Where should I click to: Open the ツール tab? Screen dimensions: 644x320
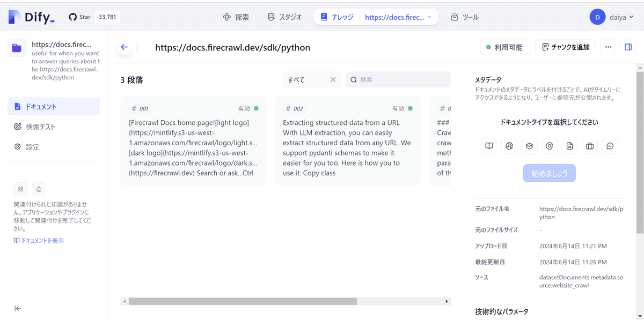(465, 17)
